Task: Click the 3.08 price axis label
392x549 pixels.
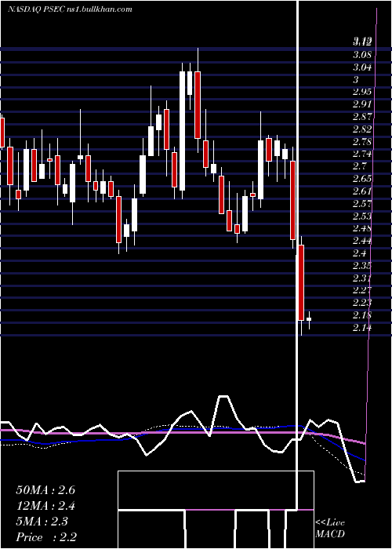Action: click(x=362, y=55)
